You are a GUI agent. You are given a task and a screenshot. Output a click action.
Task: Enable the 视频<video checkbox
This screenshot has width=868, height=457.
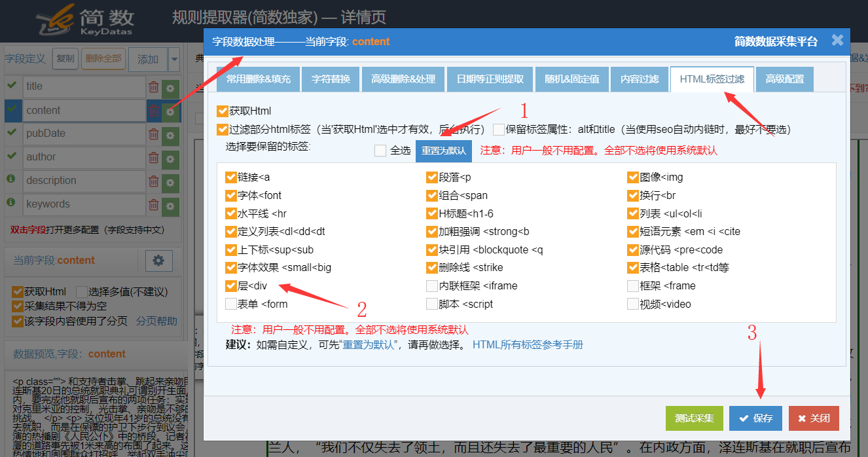point(633,304)
